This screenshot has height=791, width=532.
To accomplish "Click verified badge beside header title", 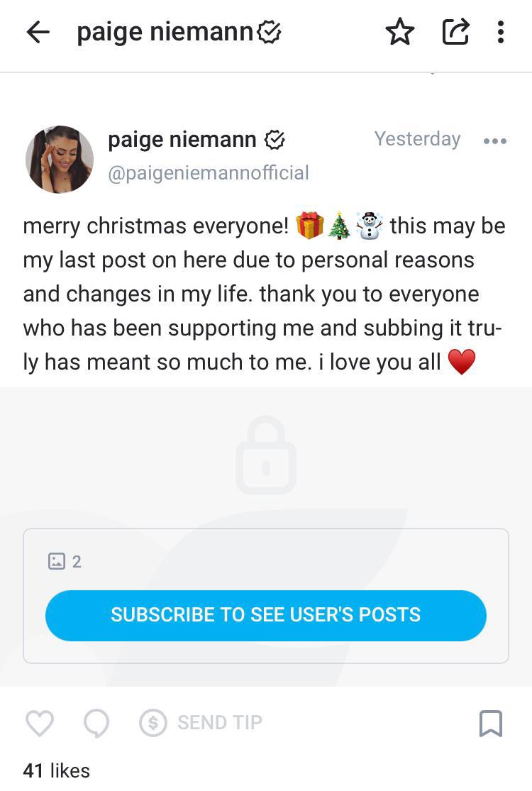I will click(270, 33).
